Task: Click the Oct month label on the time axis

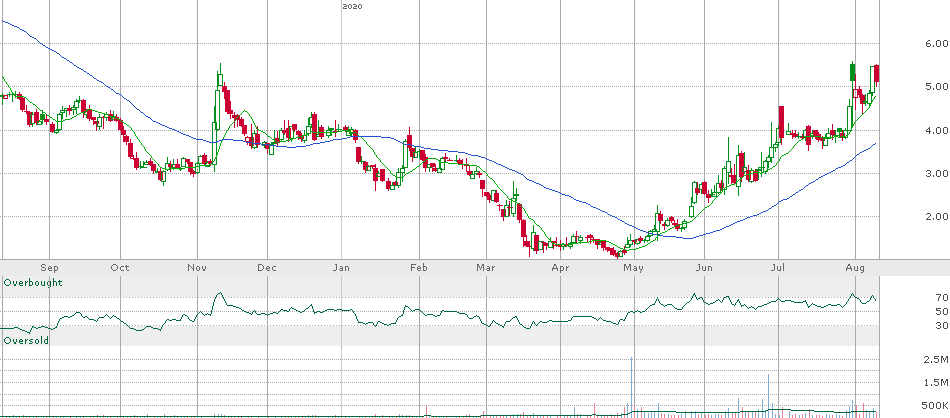Action: pyautogui.click(x=121, y=267)
